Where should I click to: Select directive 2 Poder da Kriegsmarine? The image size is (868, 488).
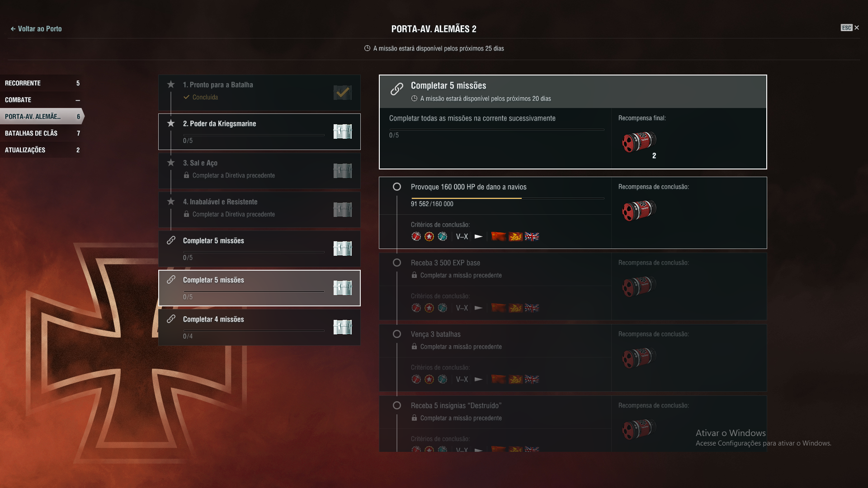259,131
